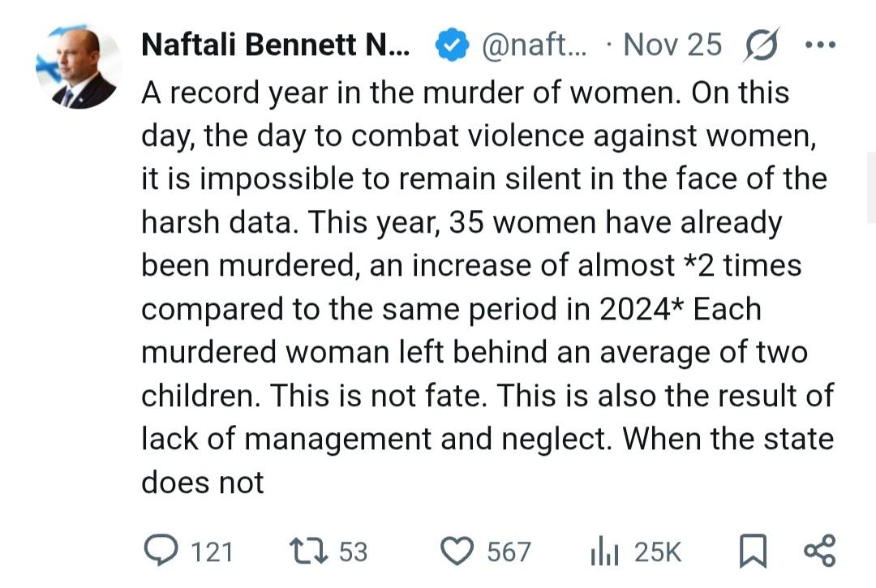Open the tweet via 'A record year' text

(x=243, y=95)
